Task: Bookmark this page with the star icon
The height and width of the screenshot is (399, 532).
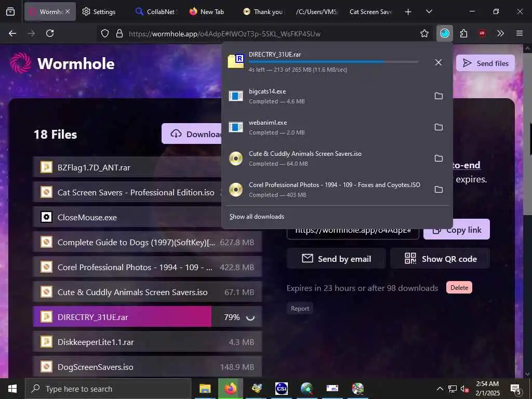Action: click(424, 33)
